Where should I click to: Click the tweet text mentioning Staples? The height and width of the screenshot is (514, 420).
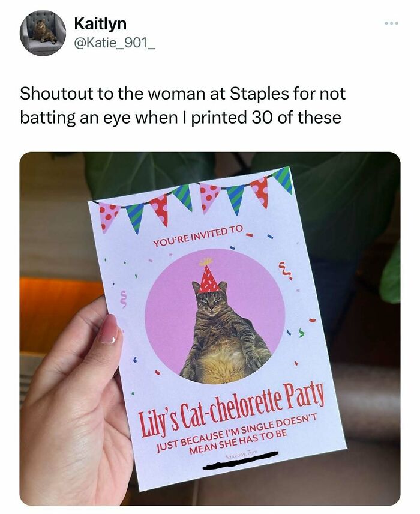(182, 106)
